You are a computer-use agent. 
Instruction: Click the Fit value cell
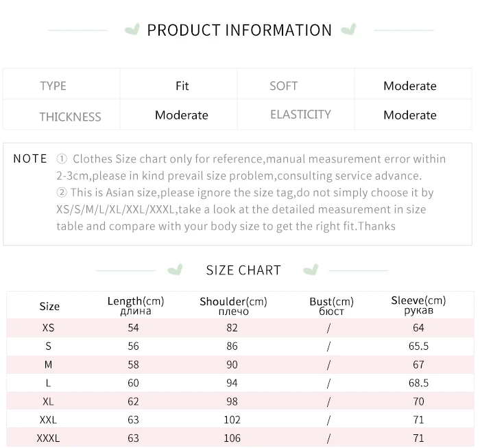[182, 86]
